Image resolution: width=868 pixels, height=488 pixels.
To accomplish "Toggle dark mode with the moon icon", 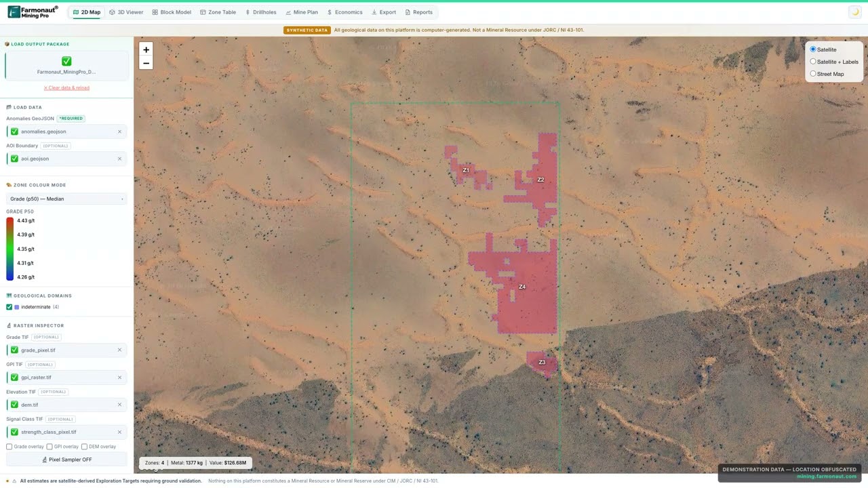I will [x=854, y=12].
